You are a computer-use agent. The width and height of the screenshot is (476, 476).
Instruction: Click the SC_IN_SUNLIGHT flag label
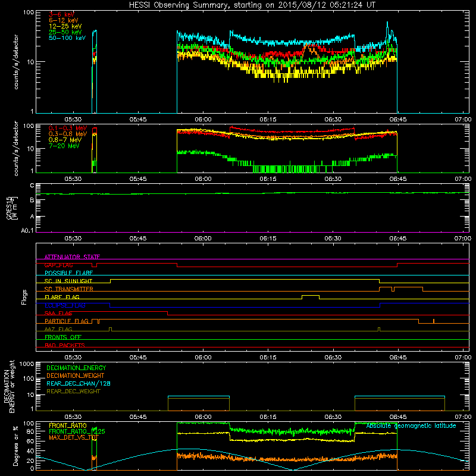68,281
